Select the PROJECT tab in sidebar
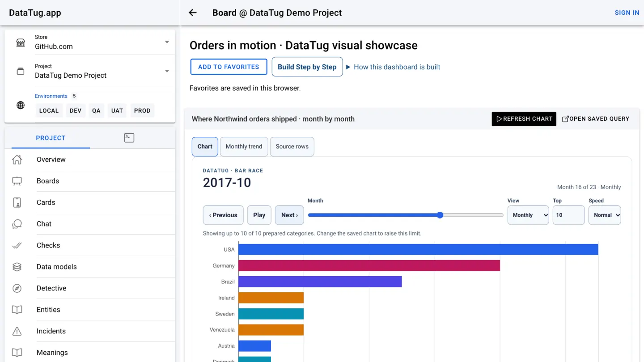Viewport: 644px width, 362px height. click(51, 138)
